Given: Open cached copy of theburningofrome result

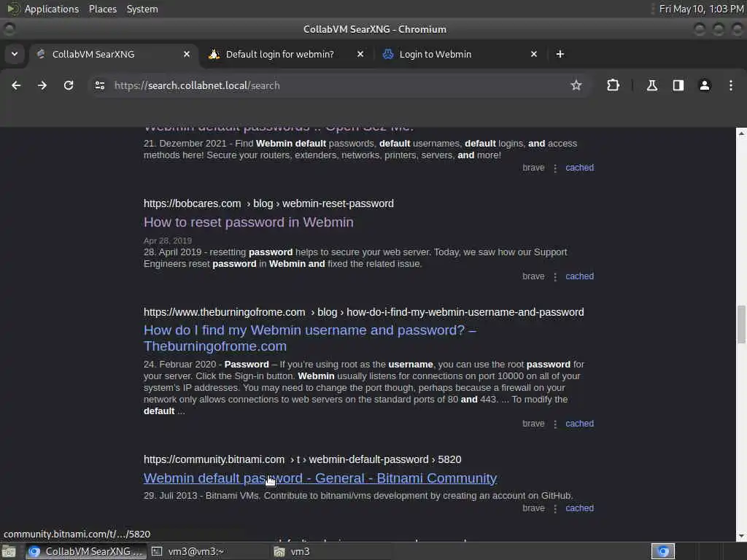Looking at the screenshot, I should (579, 424).
